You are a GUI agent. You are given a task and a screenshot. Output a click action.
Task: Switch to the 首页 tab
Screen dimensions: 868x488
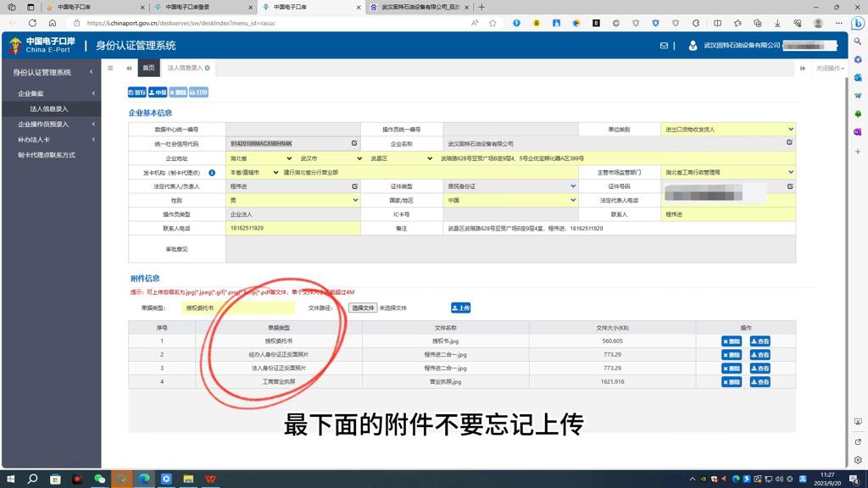[x=148, y=67]
